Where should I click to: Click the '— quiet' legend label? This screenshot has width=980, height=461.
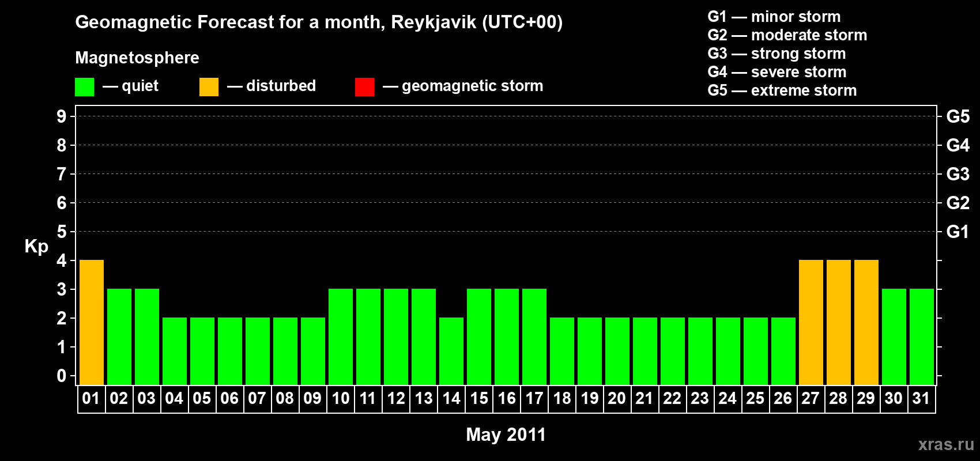[131, 86]
